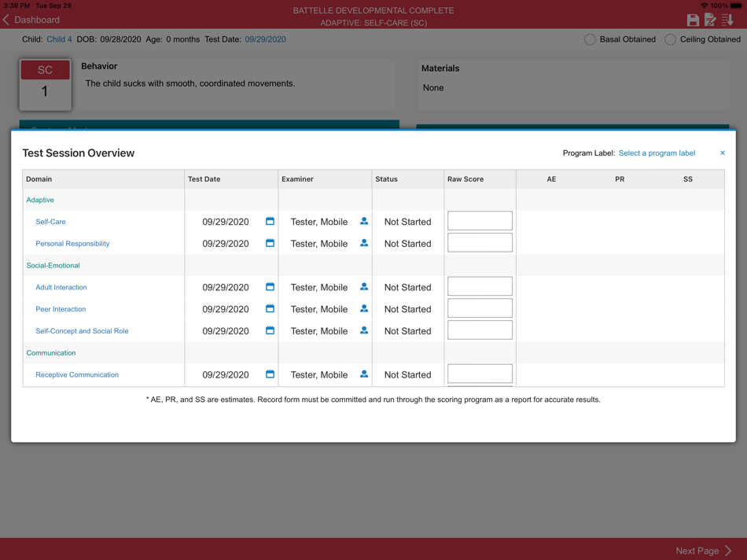Open calendar for Peer Interaction test date
Screen dimensions: 747x560
pos(270,309)
